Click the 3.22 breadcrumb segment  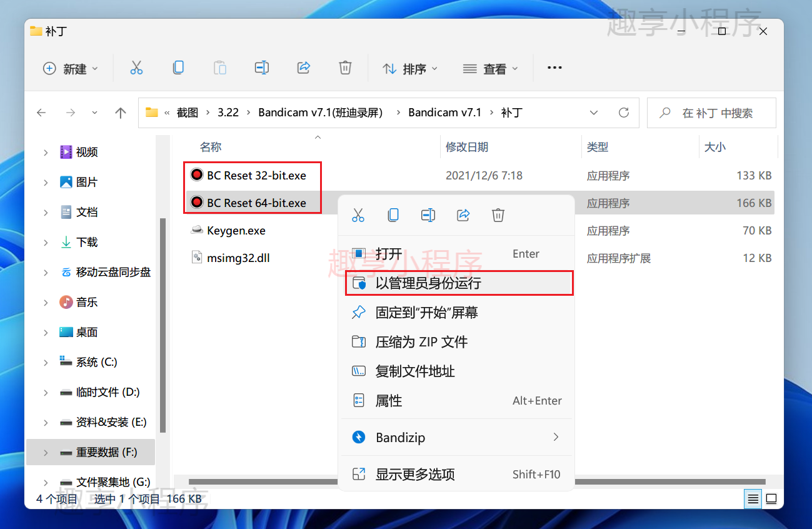[228, 113]
